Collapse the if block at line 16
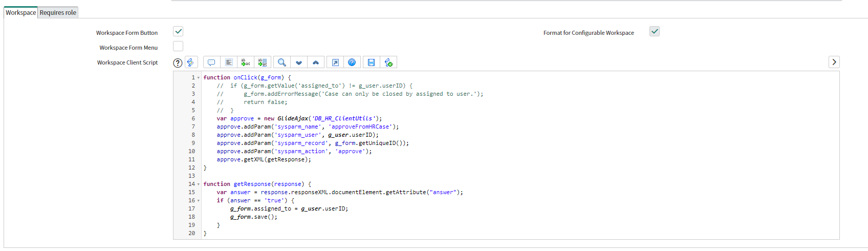Screen dimensions: 868x251 coord(199,201)
